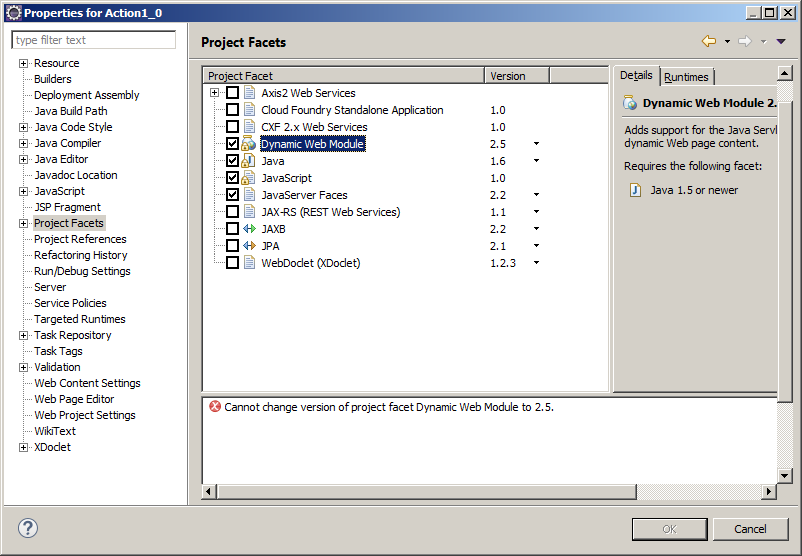The height and width of the screenshot is (556, 802).
Task: Click the CXF 2.x Web Services facet icon
Action: (x=249, y=126)
